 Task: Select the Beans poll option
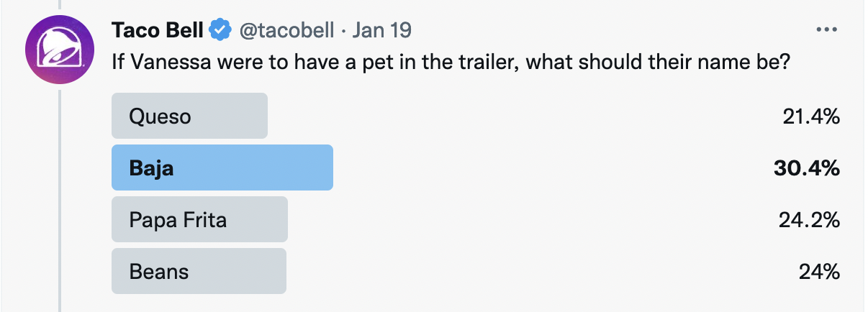[199, 271]
